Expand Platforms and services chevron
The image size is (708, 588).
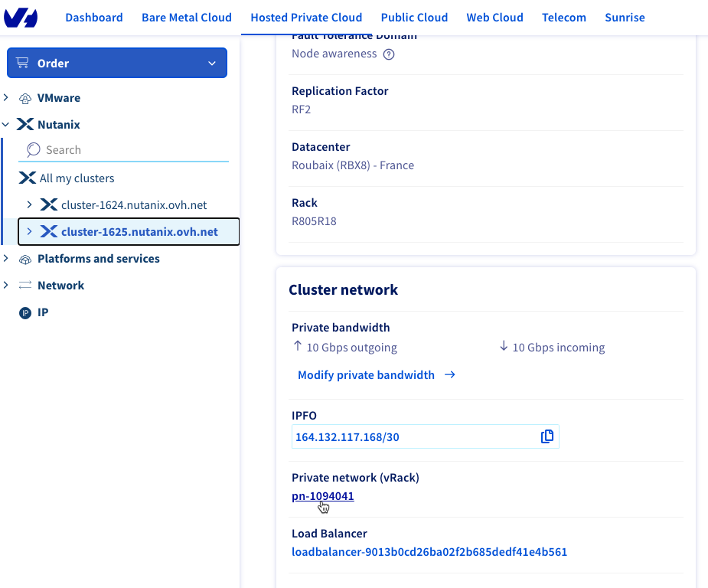(6, 258)
